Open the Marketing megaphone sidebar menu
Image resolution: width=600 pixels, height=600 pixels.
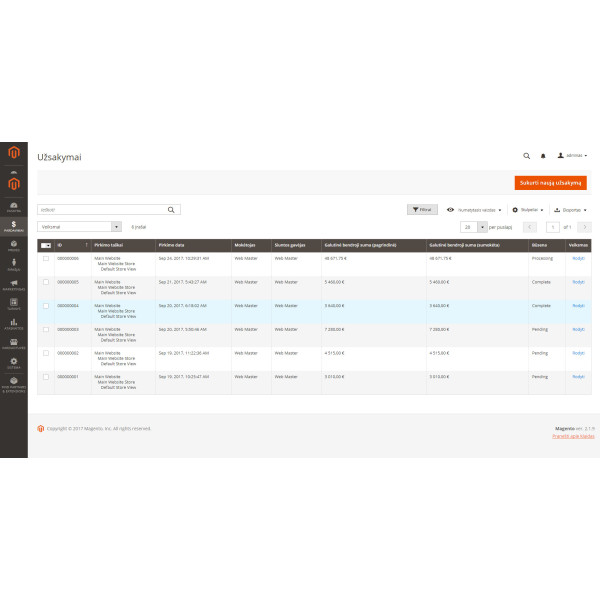tap(14, 285)
